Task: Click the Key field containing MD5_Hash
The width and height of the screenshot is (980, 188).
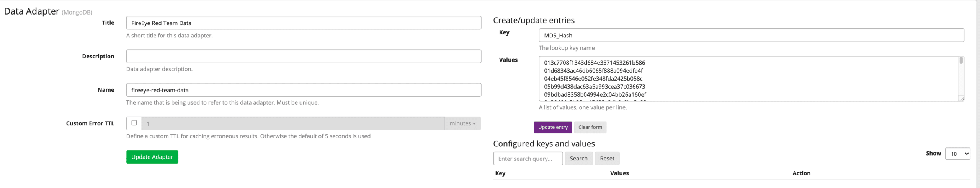Action: (x=750, y=36)
